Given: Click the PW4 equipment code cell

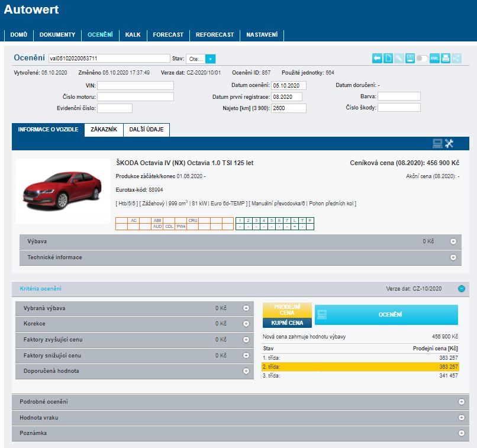Looking at the screenshot, I should (x=181, y=227).
